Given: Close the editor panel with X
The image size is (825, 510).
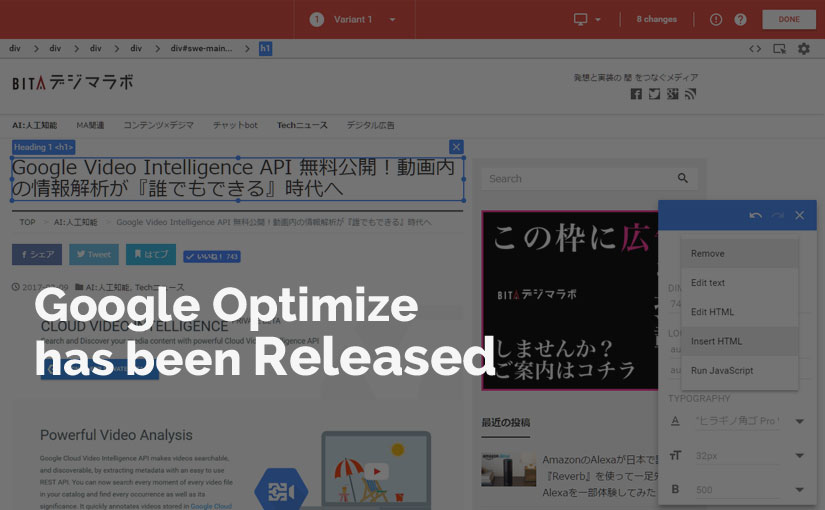Looking at the screenshot, I should [x=799, y=215].
